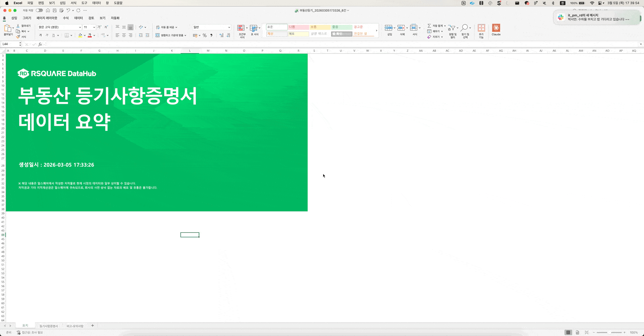The height and width of the screenshot is (336, 644).
Task: Click the save icon in quick toolbar
Action: (x=54, y=10)
